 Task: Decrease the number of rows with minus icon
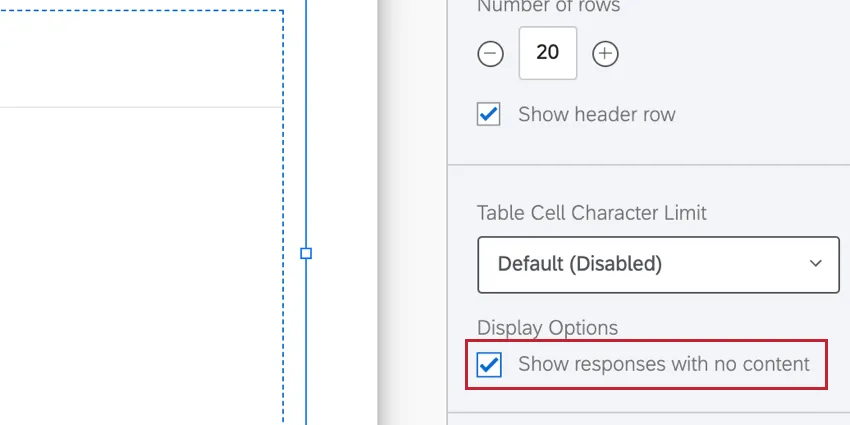(490, 54)
